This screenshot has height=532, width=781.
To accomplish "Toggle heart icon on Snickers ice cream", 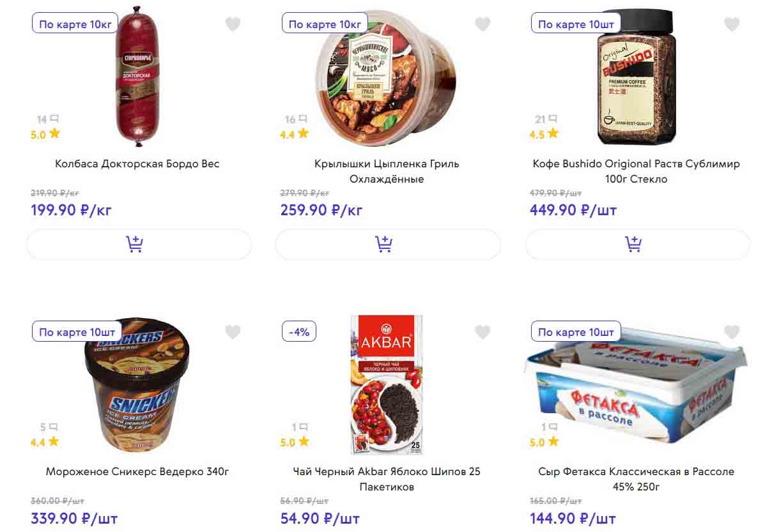I will pos(233,332).
